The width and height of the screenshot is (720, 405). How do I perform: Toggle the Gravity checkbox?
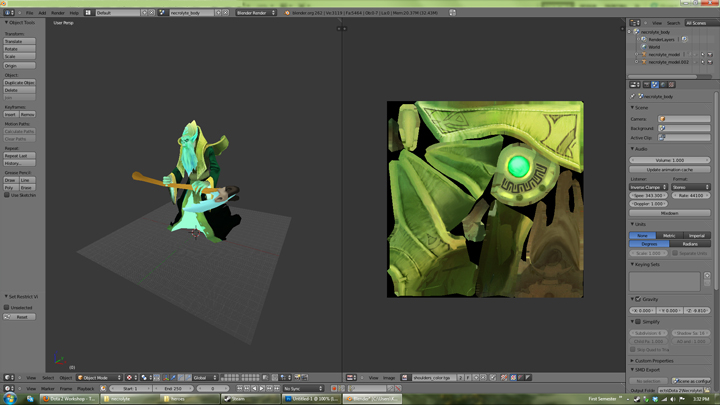(637, 299)
